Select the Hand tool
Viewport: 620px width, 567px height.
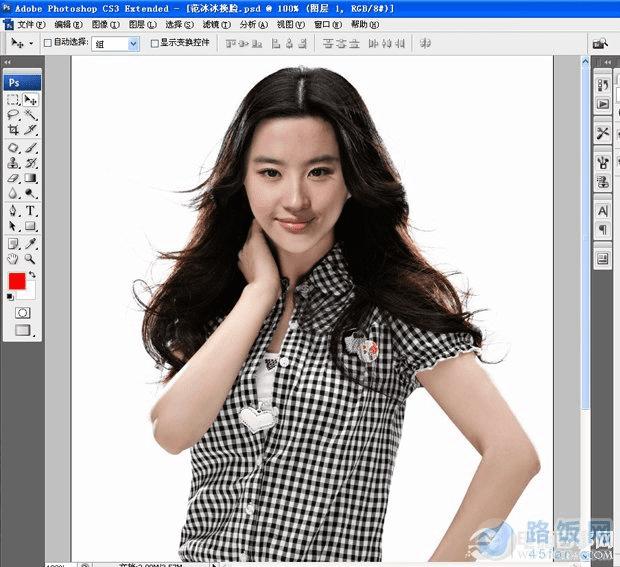pos(13,259)
